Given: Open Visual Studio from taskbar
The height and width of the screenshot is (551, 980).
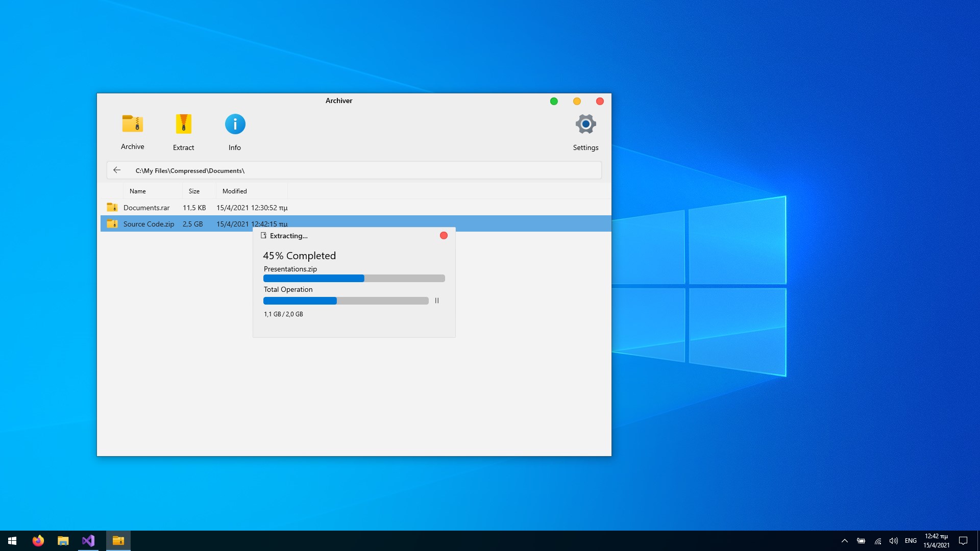Looking at the screenshot, I should pos(88,541).
